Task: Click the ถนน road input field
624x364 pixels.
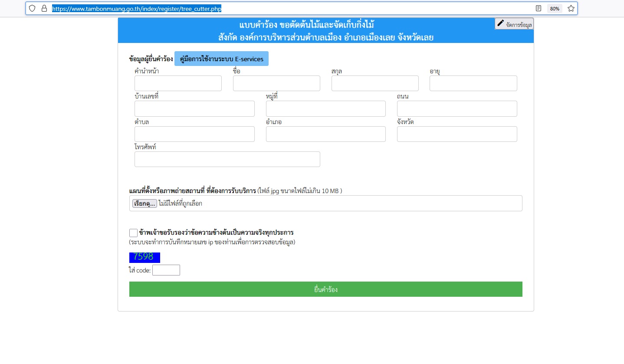Action: 457,108
